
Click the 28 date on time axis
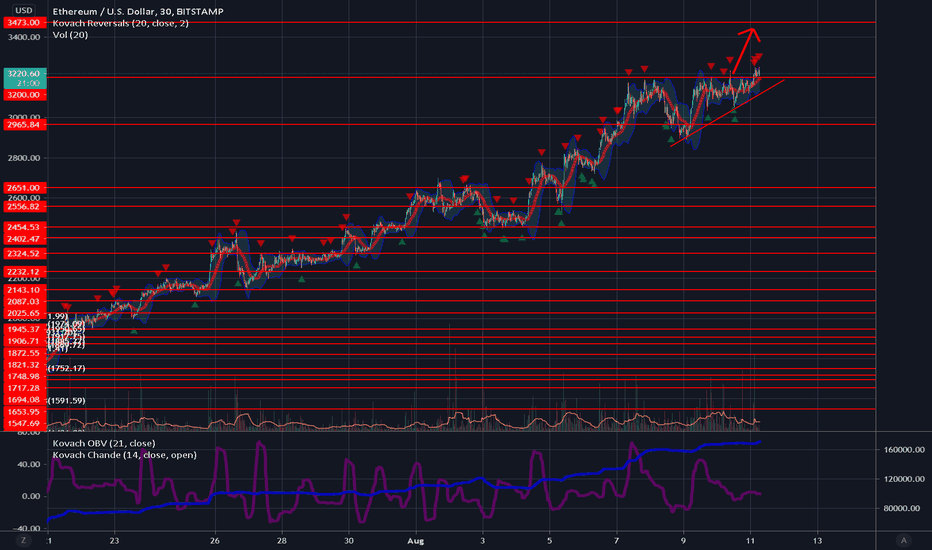tap(282, 541)
